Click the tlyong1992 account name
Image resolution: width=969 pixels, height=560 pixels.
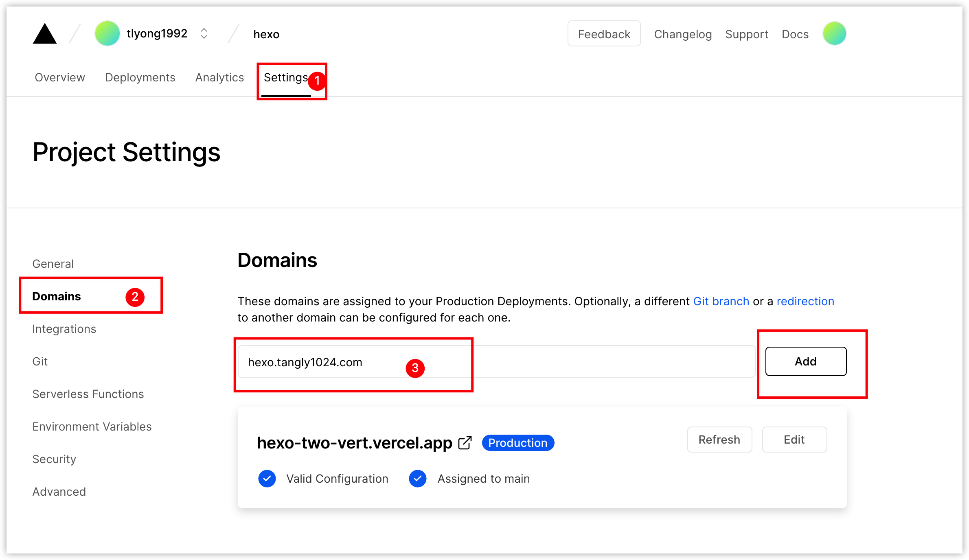pos(157,33)
